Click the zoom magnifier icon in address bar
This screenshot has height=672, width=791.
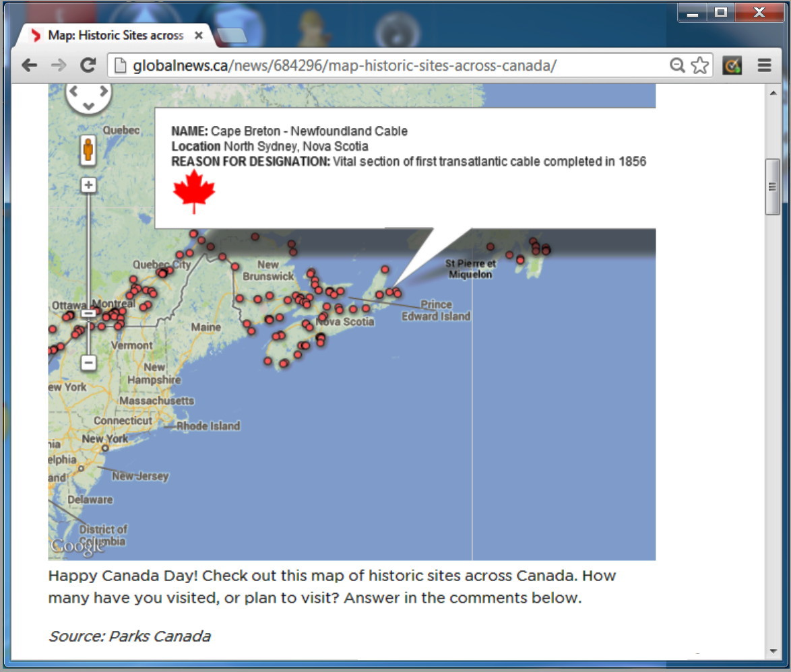(676, 65)
